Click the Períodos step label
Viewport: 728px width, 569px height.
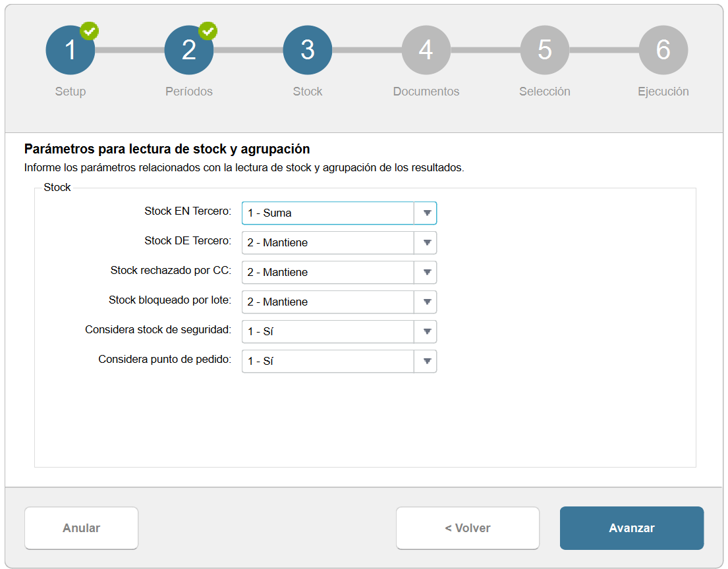coord(189,92)
